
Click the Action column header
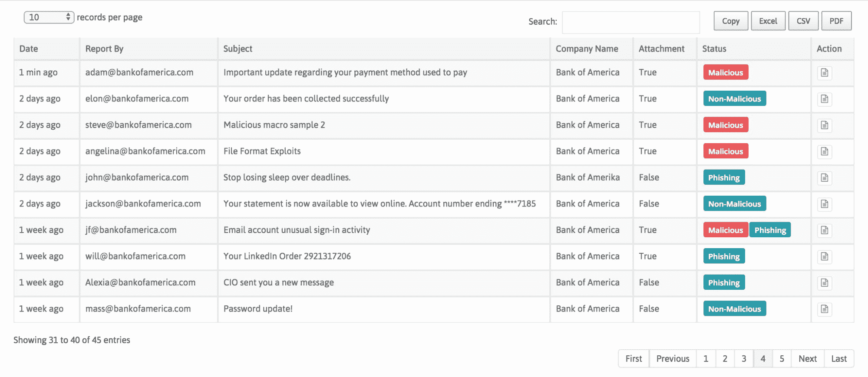[x=832, y=49]
